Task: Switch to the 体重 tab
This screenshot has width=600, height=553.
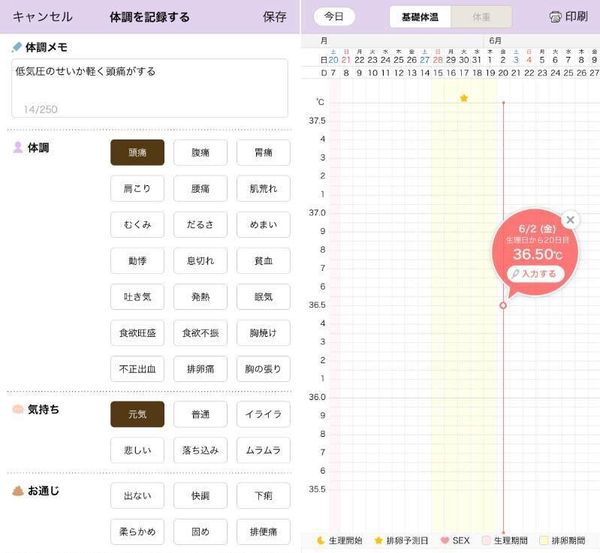Action: (481, 17)
